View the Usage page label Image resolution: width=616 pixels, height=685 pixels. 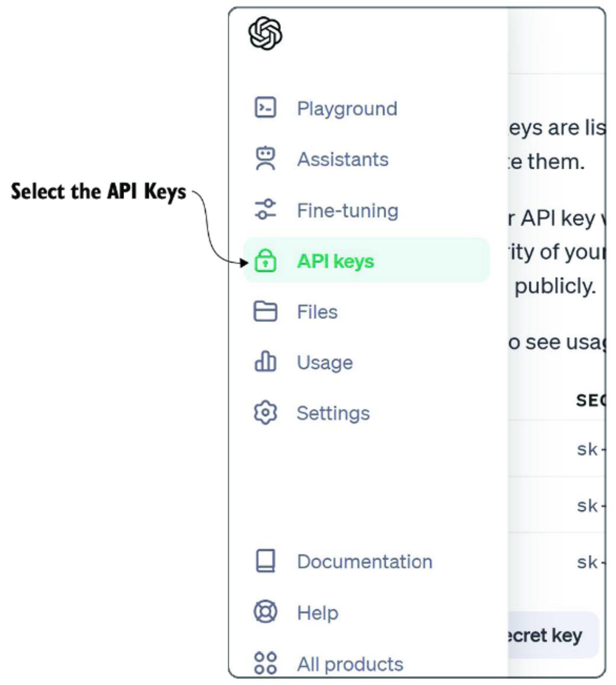(324, 362)
